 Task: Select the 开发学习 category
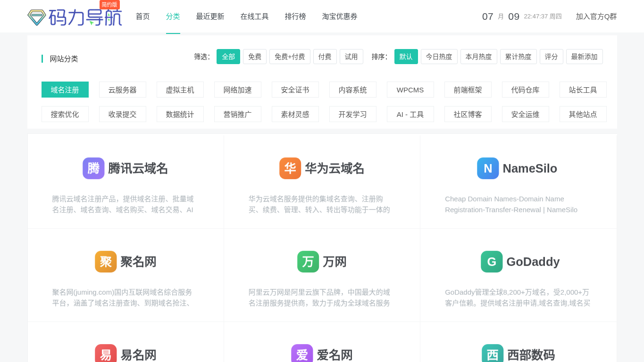point(353,114)
